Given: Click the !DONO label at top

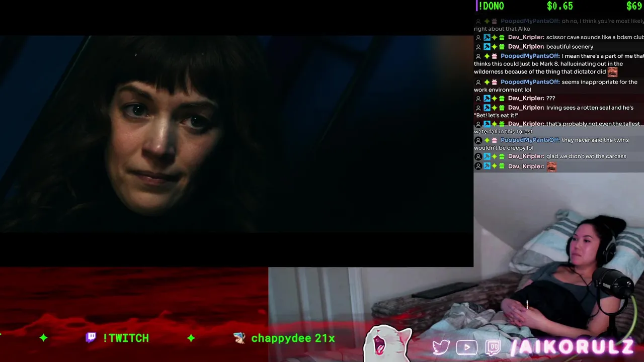Looking at the screenshot, I should 491,6.
